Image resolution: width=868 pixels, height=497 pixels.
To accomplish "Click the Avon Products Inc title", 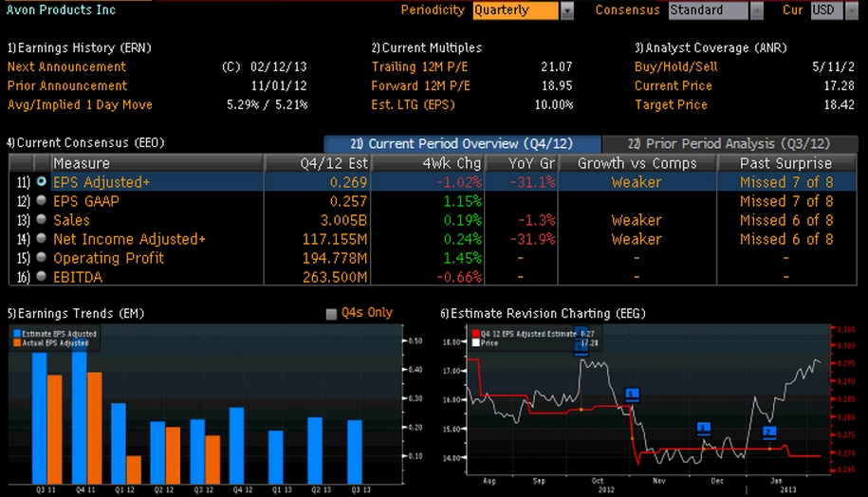I will pyautogui.click(x=61, y=9).
